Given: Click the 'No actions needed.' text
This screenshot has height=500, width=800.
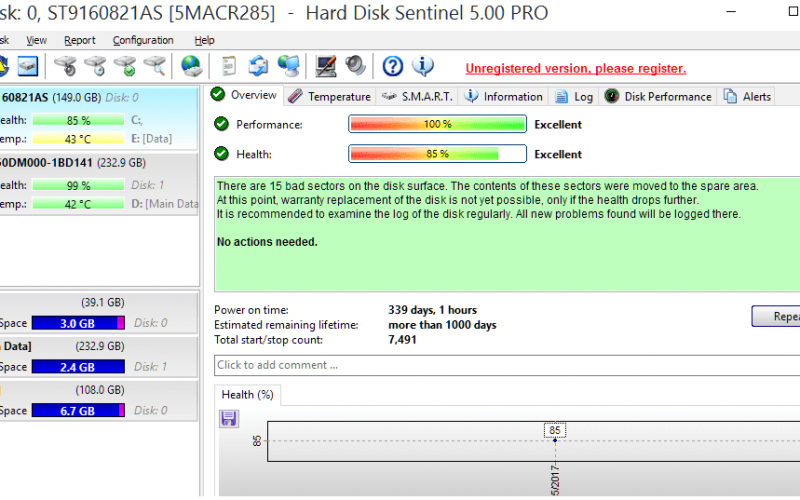Looking at the screenshot, I should tap(267, 242).
